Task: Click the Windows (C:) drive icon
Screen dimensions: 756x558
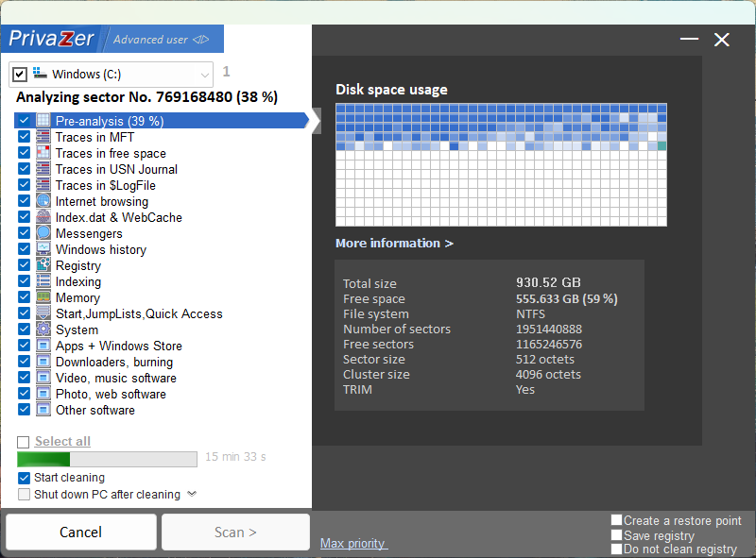Action: point(40,74)
